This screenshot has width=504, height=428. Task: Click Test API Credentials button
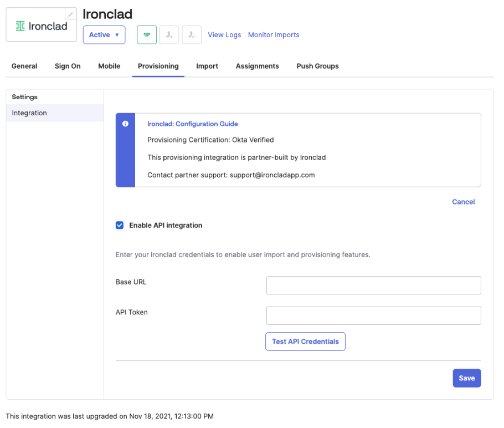305,342
